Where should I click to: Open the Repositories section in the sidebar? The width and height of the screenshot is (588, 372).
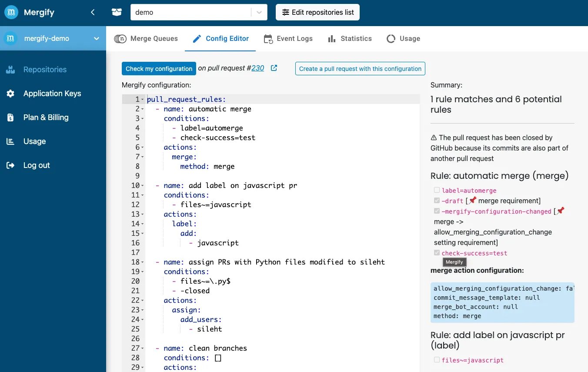10,70
